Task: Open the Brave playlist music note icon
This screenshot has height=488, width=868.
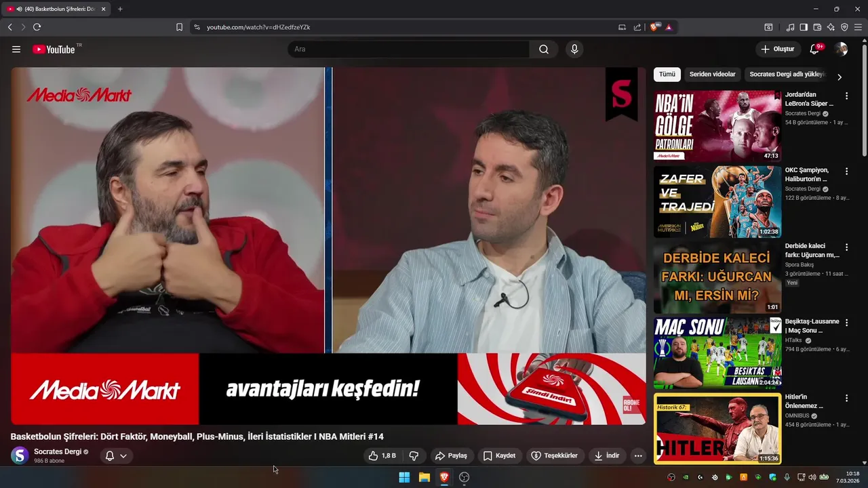Action: (x=790, y=27)
